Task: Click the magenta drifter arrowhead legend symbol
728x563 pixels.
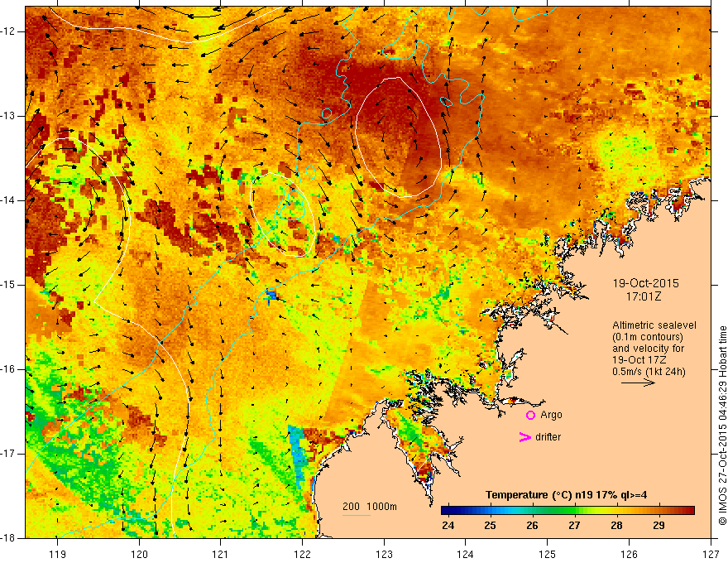Action: (524, 437)
